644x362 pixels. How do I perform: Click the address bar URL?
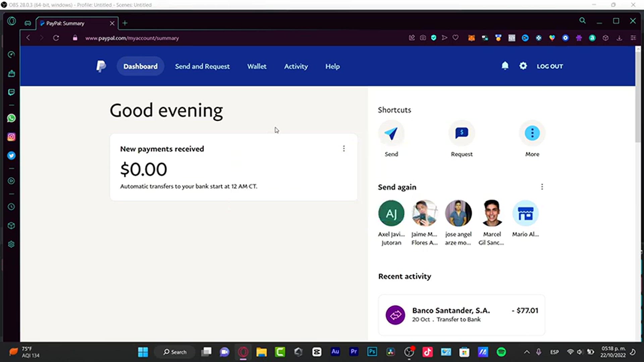(132, 38)
